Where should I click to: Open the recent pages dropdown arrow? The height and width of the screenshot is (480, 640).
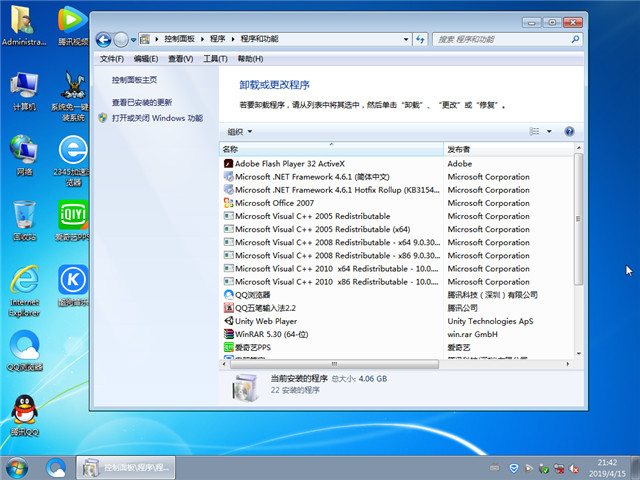[x=133, y=40]
